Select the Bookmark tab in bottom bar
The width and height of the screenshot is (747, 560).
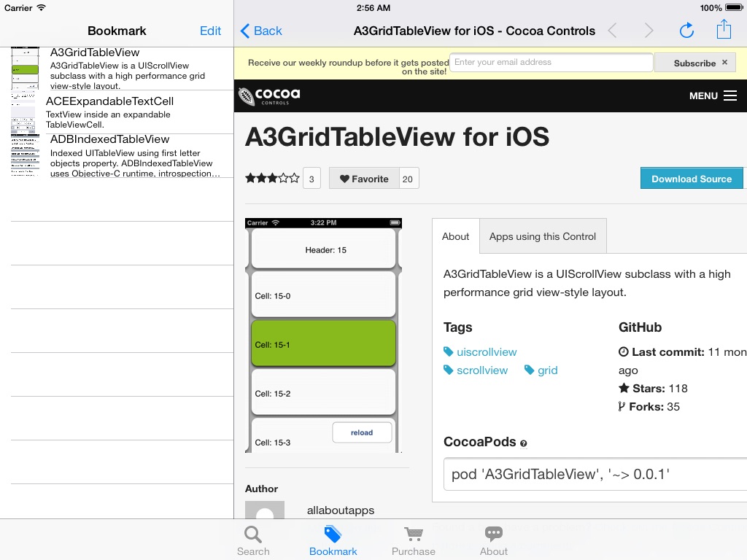tap(333, 541)
